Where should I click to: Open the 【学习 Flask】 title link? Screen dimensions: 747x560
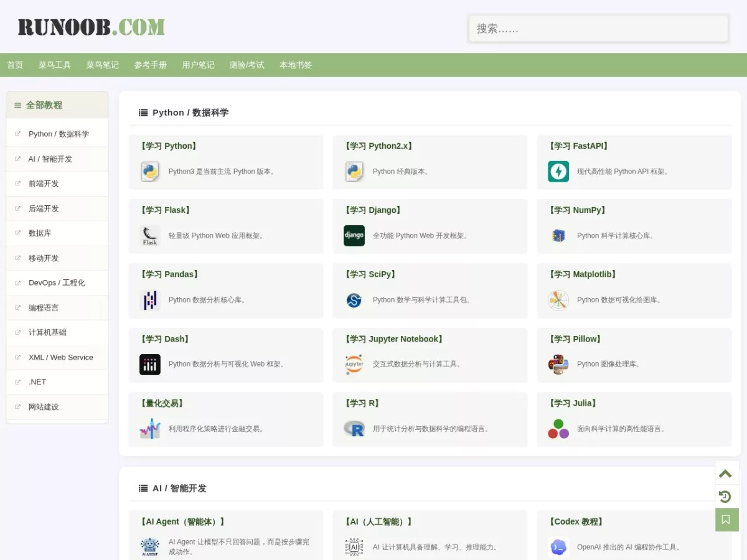[166, 210]
